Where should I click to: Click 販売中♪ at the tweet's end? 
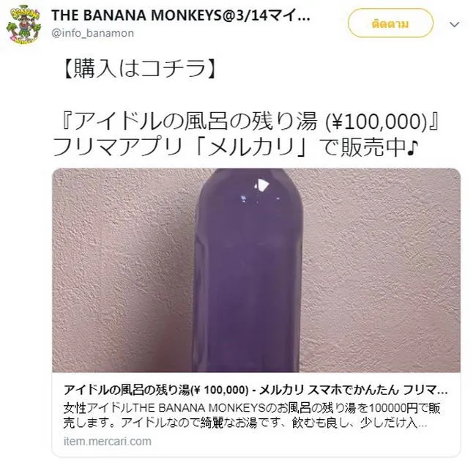380,147
